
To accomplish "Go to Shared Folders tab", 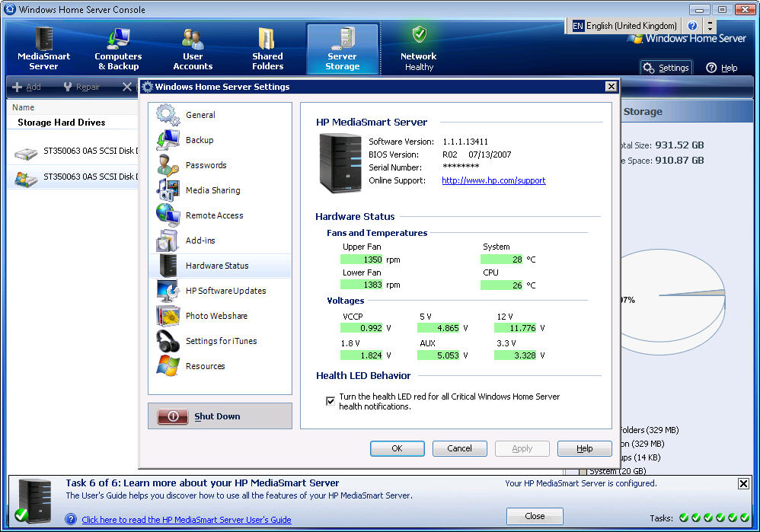I will point(267,49).
